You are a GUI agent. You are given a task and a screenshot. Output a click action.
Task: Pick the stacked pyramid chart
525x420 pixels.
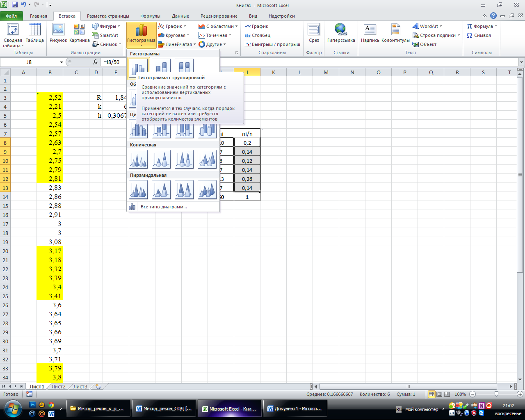click(x=161, y=189)
